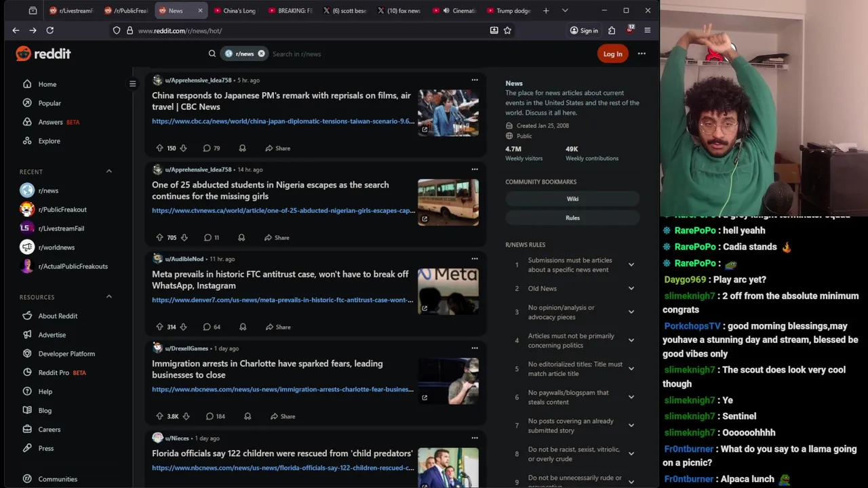Open the Meta post thumbnail image
The width and height of the screenshot is (868, 488).
448,291
